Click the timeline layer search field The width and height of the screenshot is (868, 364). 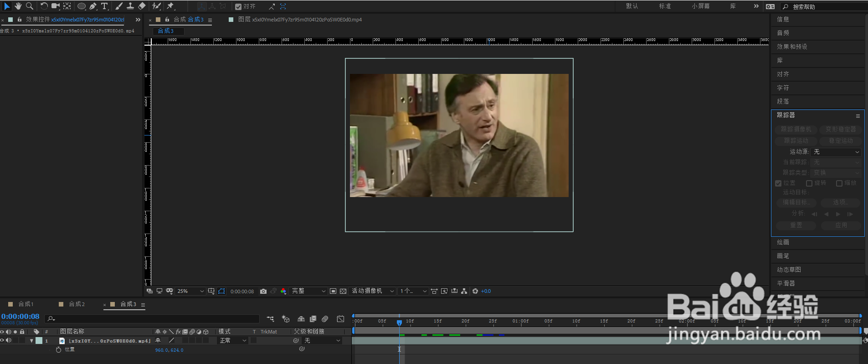tap(152, 319)
